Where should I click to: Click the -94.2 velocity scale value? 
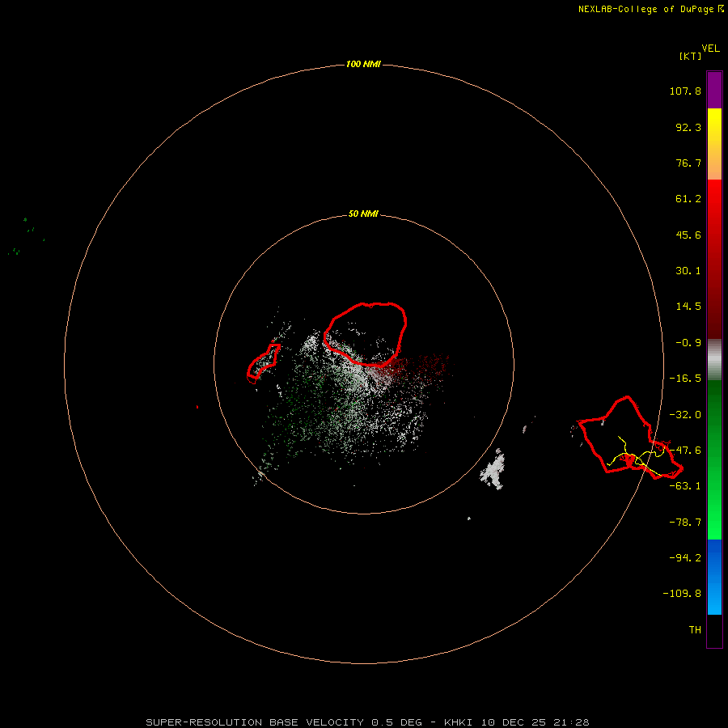pyautogui.click(x=685, y=558)
